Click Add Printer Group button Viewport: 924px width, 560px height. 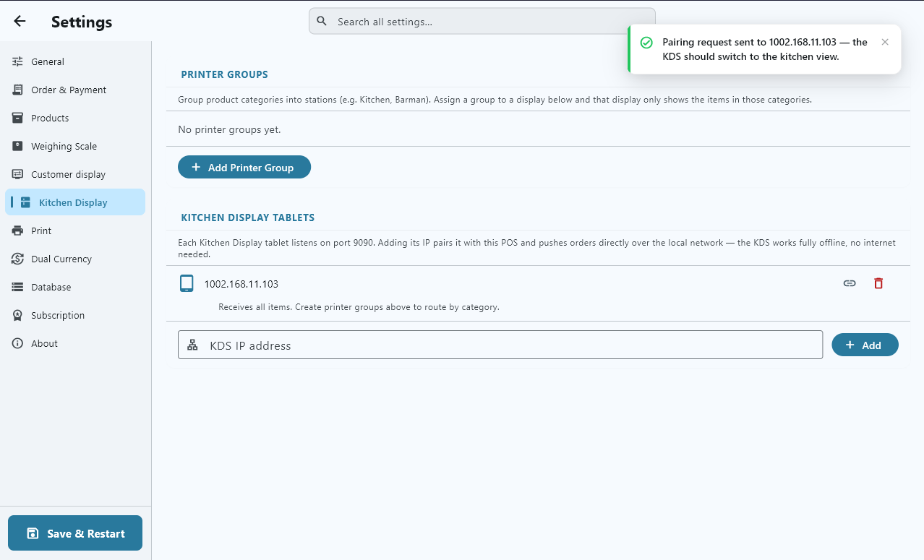click(244, 167)
